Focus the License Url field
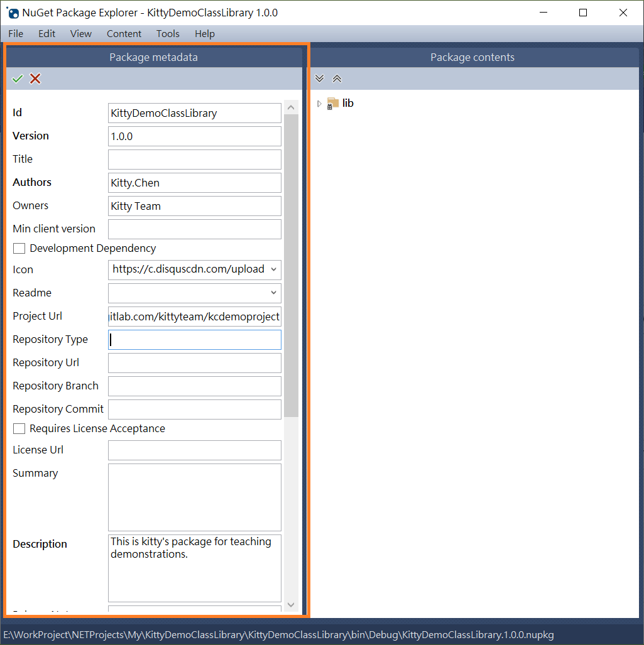Viewport: 644px width, 645px height. pyautogui.click(x=195, y=450)
